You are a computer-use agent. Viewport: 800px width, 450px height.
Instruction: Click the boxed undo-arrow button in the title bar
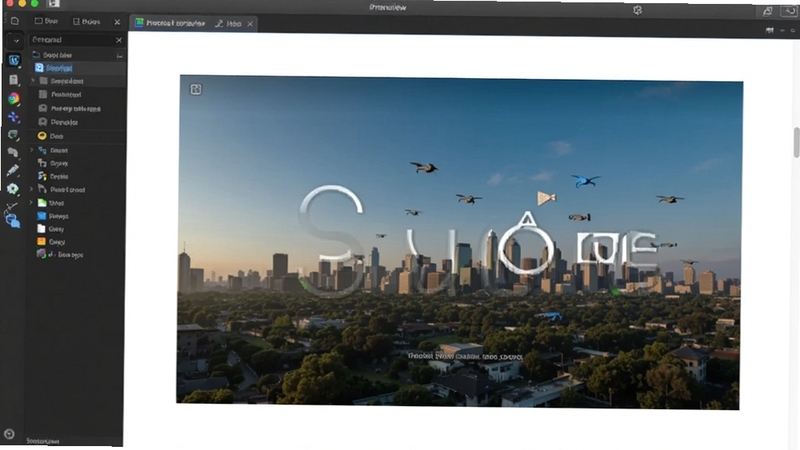pos(789,11)
